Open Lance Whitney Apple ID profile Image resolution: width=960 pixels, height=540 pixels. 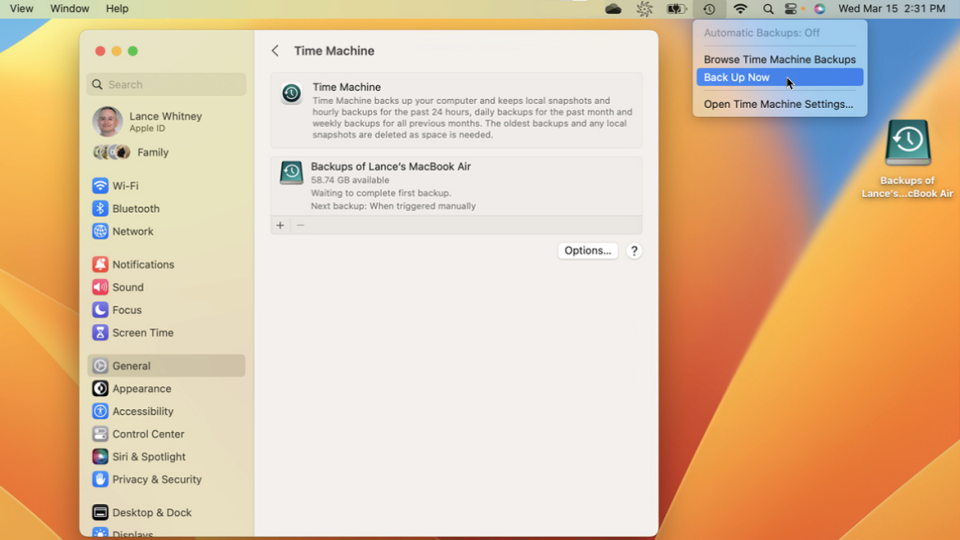click(165, 122)
